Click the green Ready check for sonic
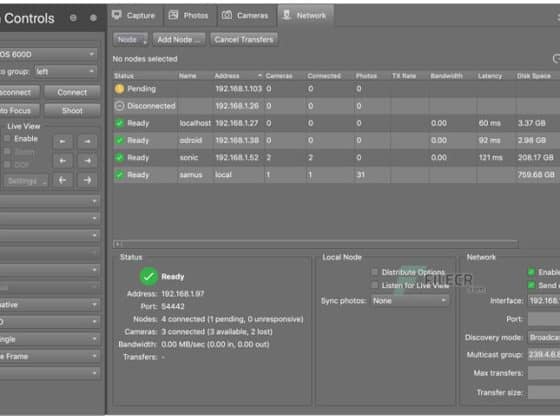560x420 pixels. [119, 158]
